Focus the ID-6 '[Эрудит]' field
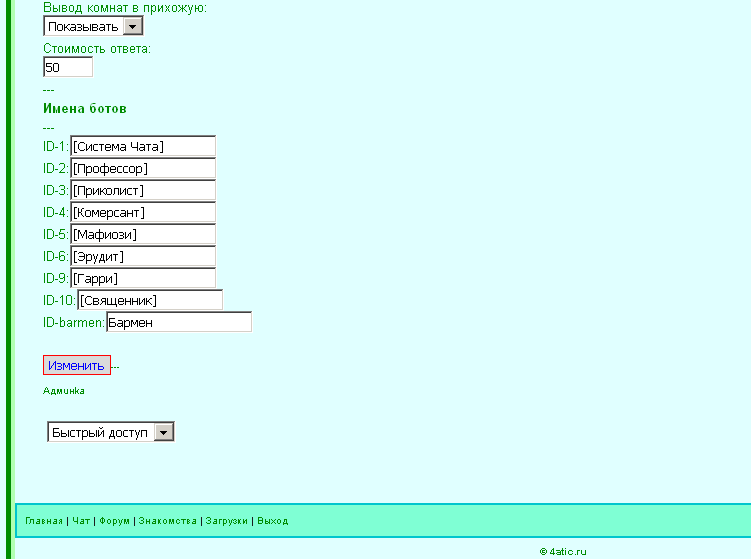751x559 pixels. pos(143,257)
